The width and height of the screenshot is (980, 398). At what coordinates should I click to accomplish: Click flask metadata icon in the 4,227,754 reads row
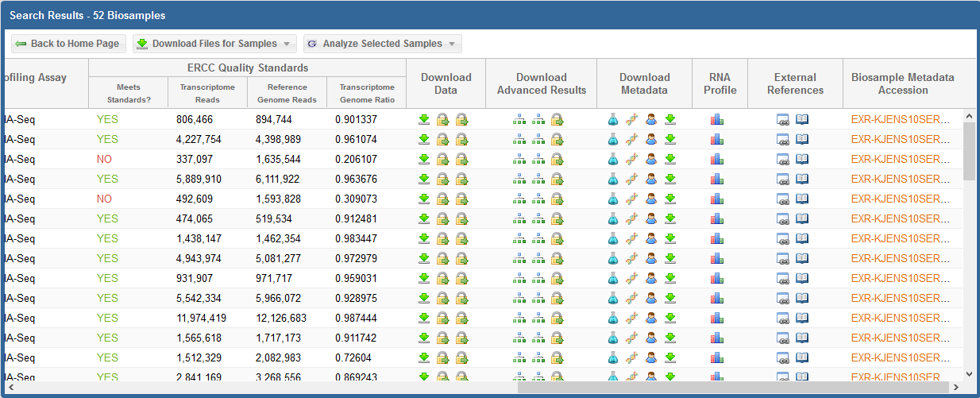coord(613,140)
